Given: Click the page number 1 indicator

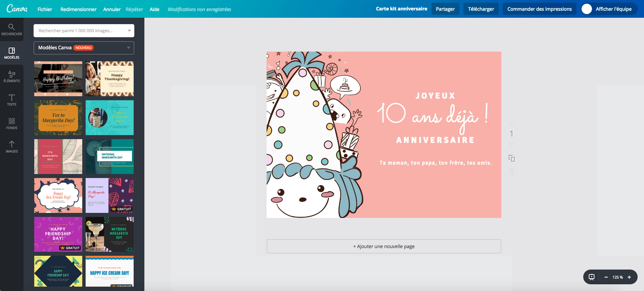Looking at the screenshot, I should click(511, 134).
